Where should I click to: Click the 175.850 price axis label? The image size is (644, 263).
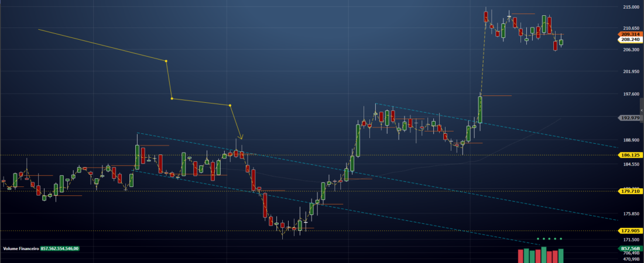point(631,214)
